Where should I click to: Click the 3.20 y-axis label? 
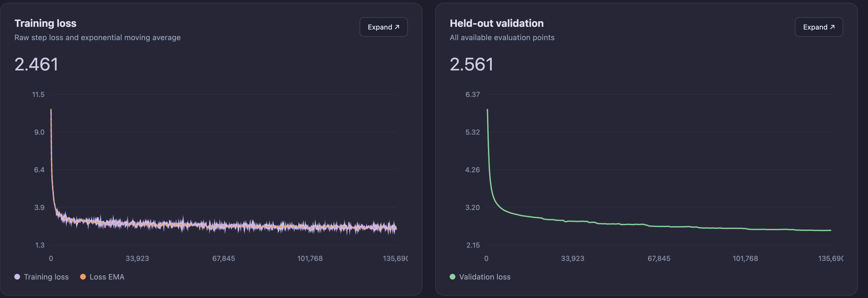click(472, 207)
